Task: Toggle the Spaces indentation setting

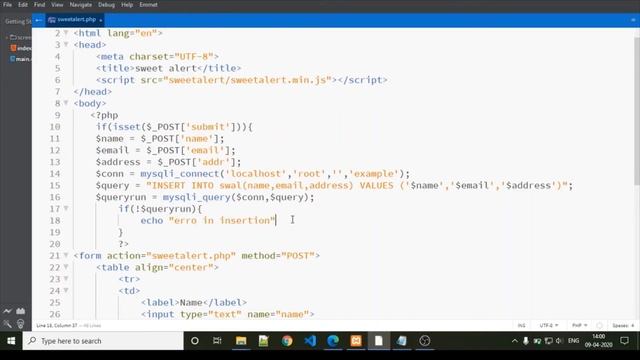Action: (x=620, y=326)
